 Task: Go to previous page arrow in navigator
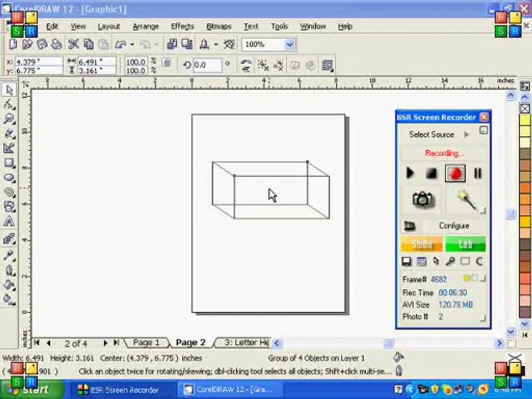tap(49, 343)
